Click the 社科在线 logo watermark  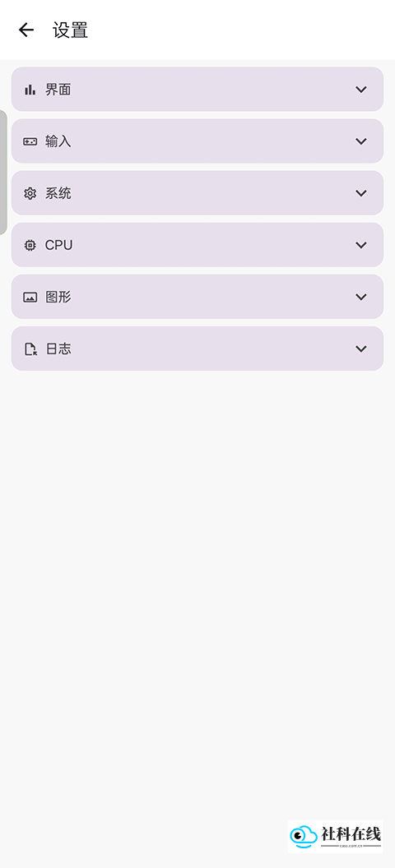pos(335,837)
